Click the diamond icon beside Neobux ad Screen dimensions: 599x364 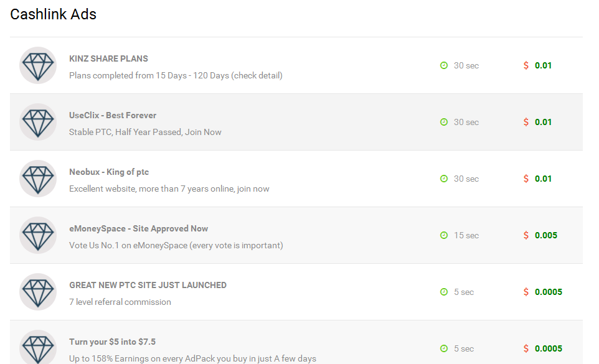[x=38, y=179]
